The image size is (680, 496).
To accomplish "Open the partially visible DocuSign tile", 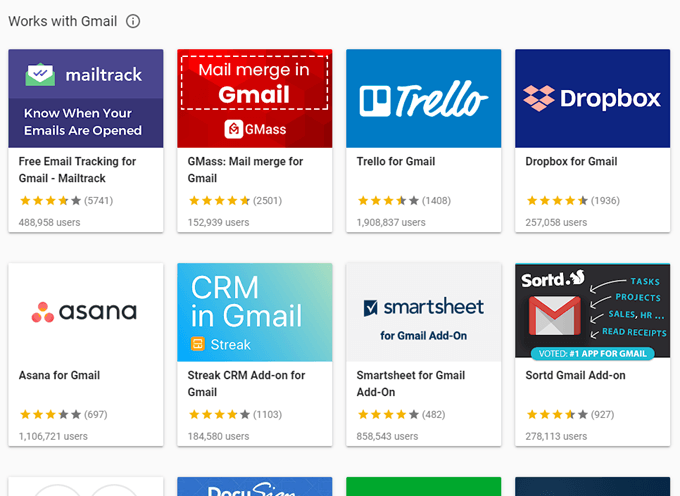I will 255,486.
